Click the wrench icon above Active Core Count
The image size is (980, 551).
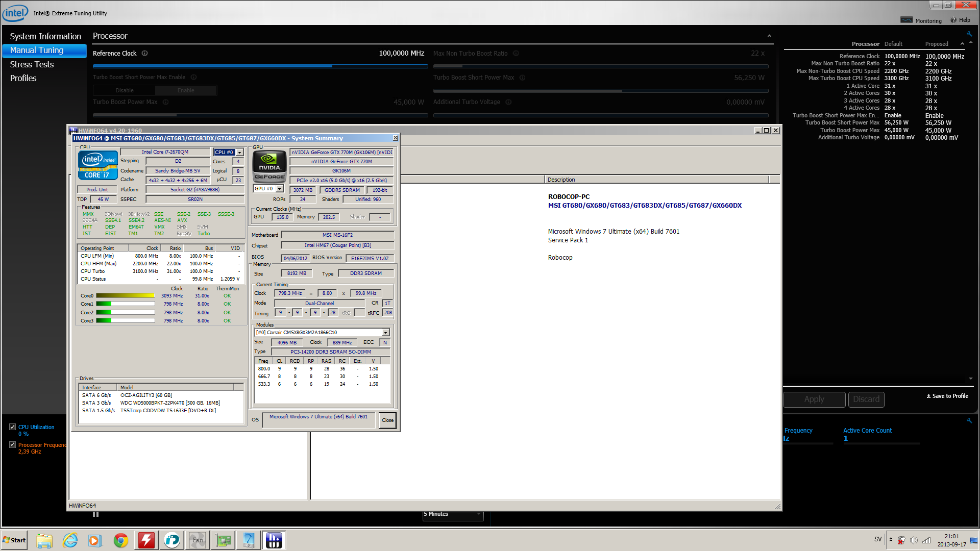click(x=969, y=420)
